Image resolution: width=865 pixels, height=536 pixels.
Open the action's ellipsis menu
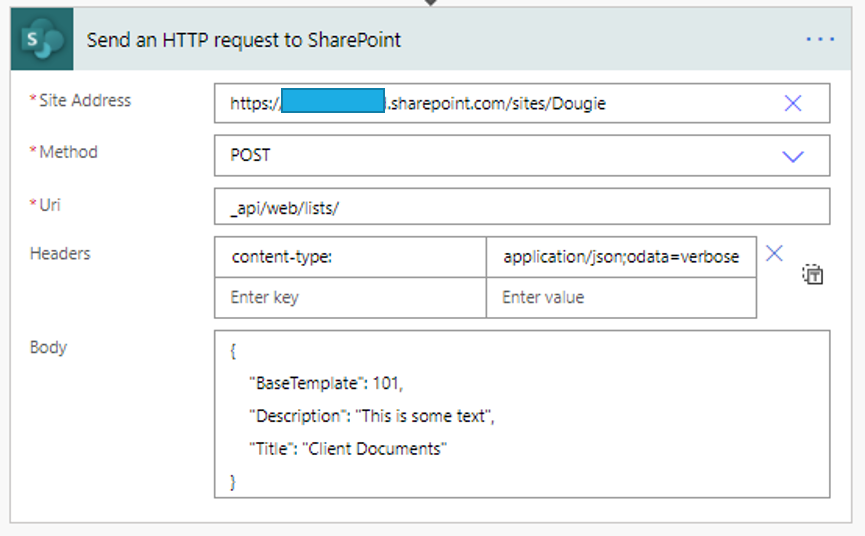tap(819, 40)
